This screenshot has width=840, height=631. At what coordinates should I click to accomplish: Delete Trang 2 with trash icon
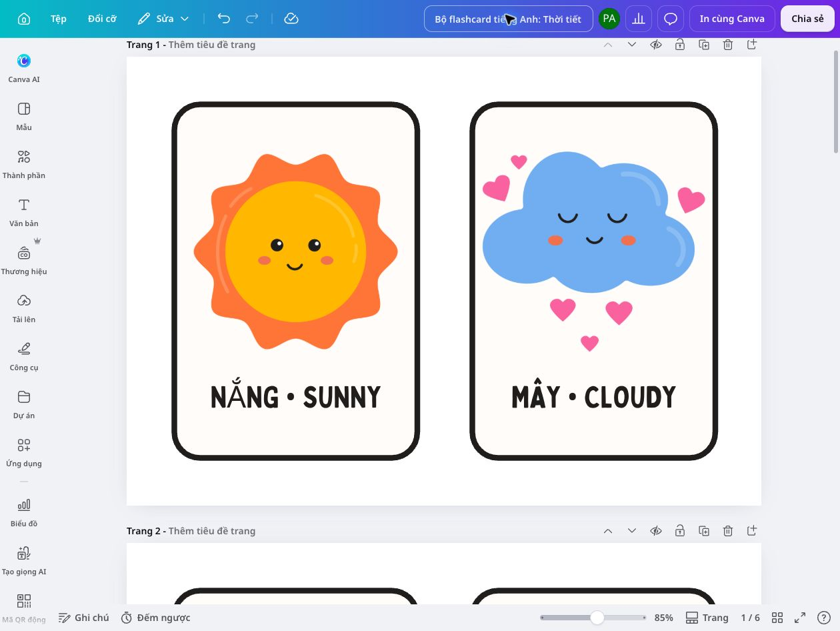tap(728, 531)
